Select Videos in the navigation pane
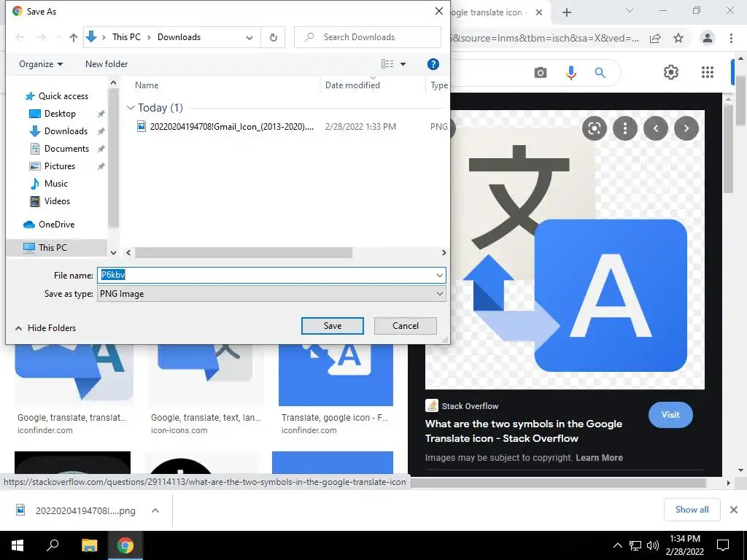The height and width of the screenshot is (560, 747). tap(57, 201)
